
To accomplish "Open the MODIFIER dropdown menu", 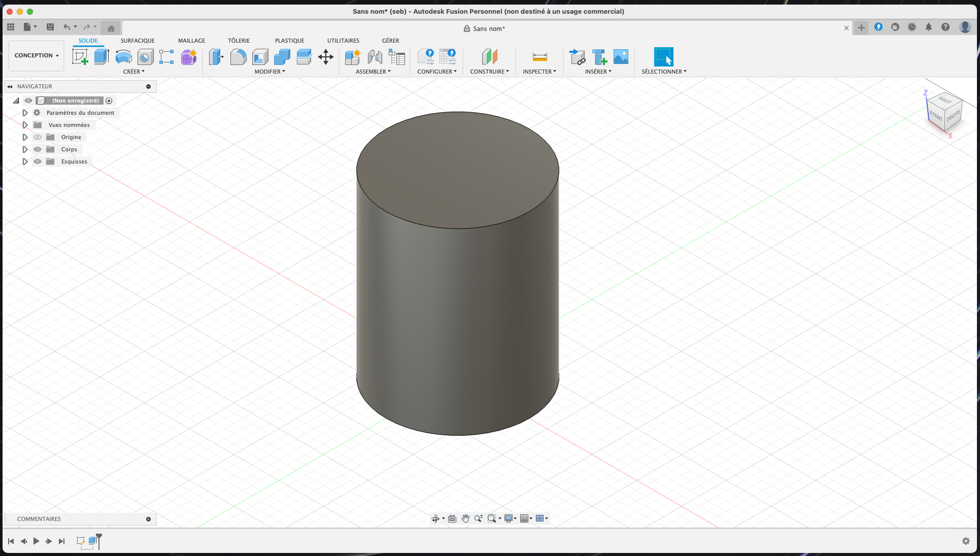I will [269, 72].
